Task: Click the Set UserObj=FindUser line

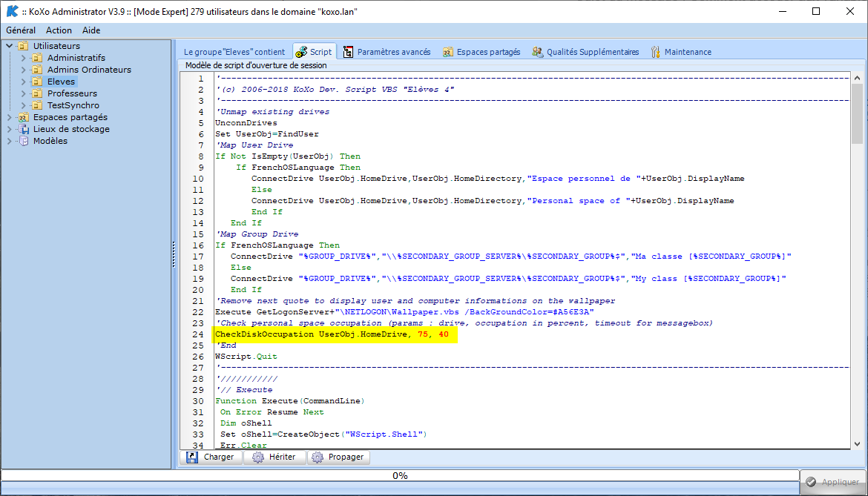Action: [267, 133]
